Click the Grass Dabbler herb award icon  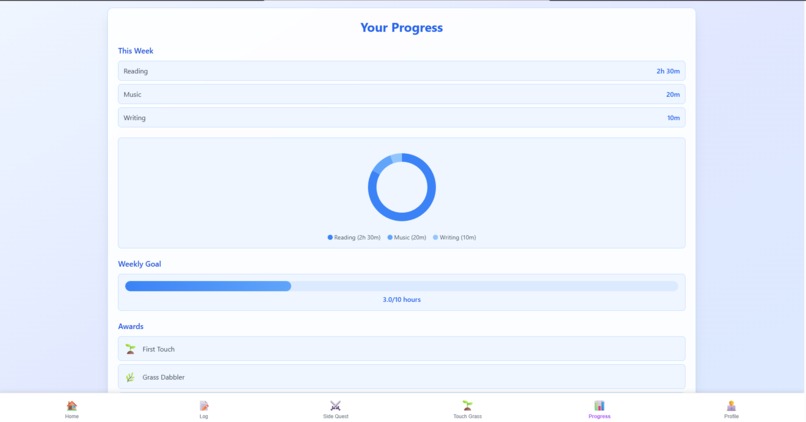131,377
